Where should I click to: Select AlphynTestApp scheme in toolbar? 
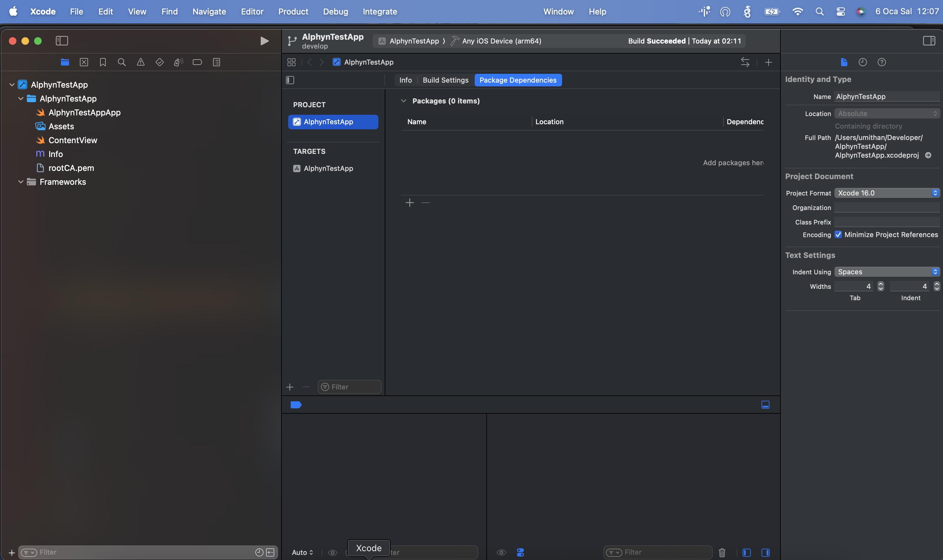coord(409,41)
